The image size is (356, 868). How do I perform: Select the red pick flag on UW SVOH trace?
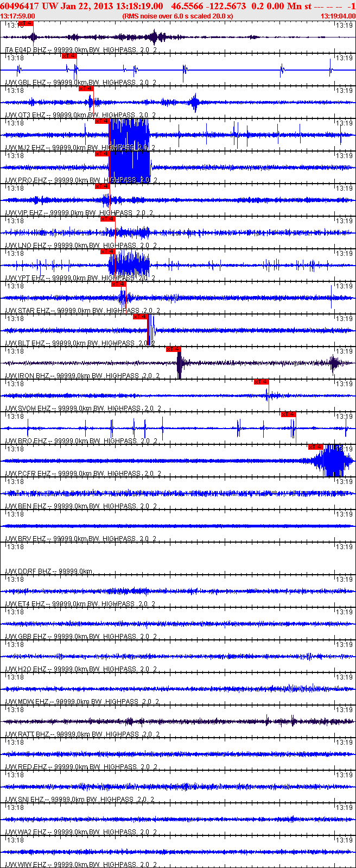[261, 382]
